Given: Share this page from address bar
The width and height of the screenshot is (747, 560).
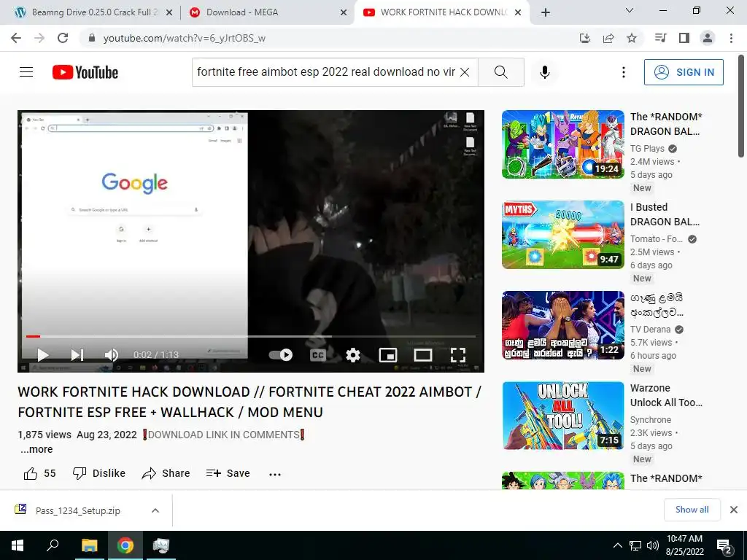Looking at the screenshot, I should pos(608,38).
